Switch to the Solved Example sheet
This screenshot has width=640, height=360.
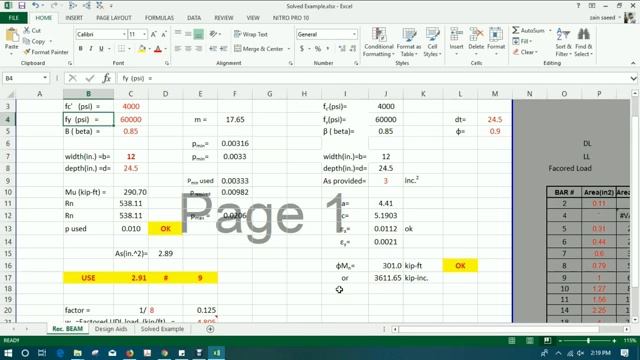[162, 329]
